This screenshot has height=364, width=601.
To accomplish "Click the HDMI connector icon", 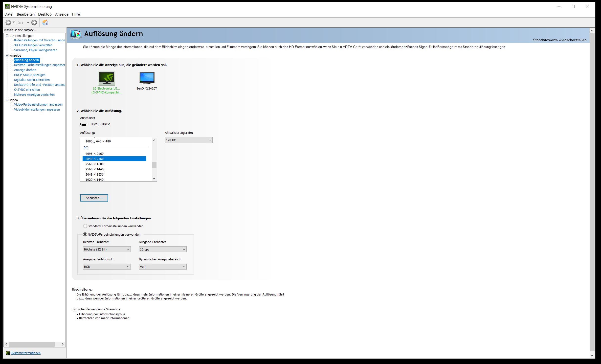I will (x=84, y=124).
